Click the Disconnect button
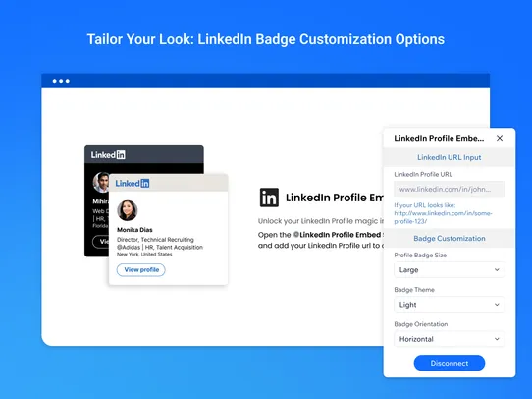The image size is (532, 399). click(x=450, y=363)
